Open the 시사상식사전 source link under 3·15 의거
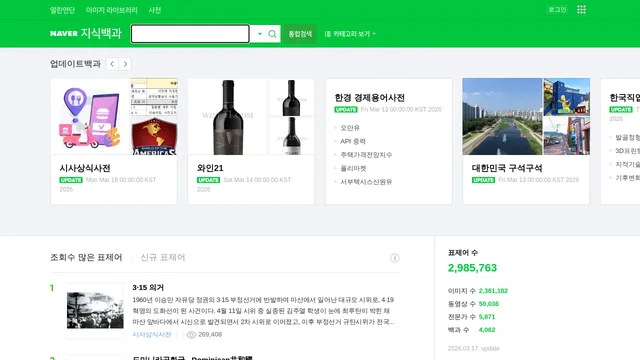 (152, 335)
